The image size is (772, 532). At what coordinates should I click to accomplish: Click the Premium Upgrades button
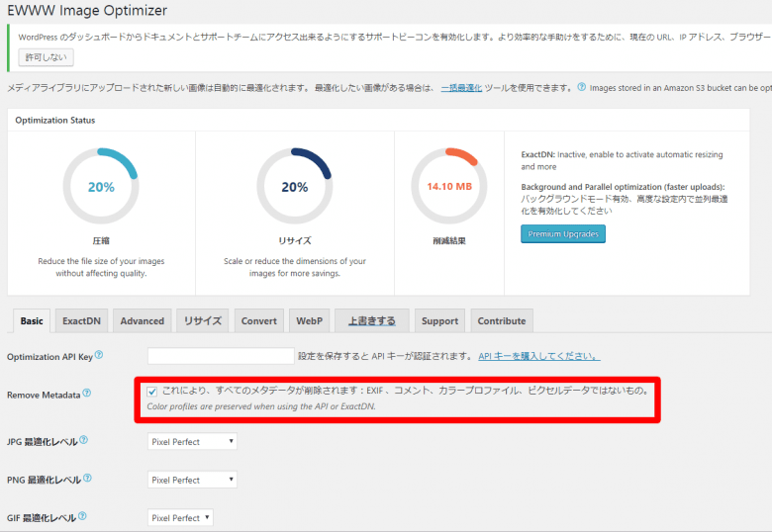click(x=563, y=234)
